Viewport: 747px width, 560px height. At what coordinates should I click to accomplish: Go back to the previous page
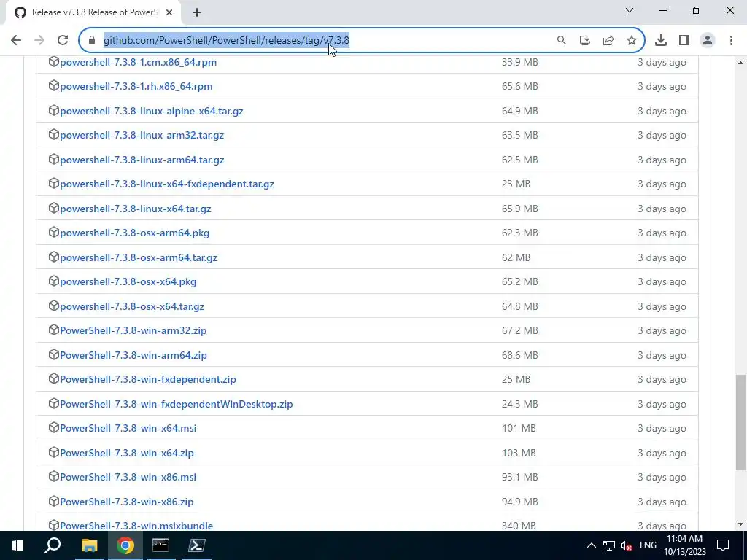point(16,41)
